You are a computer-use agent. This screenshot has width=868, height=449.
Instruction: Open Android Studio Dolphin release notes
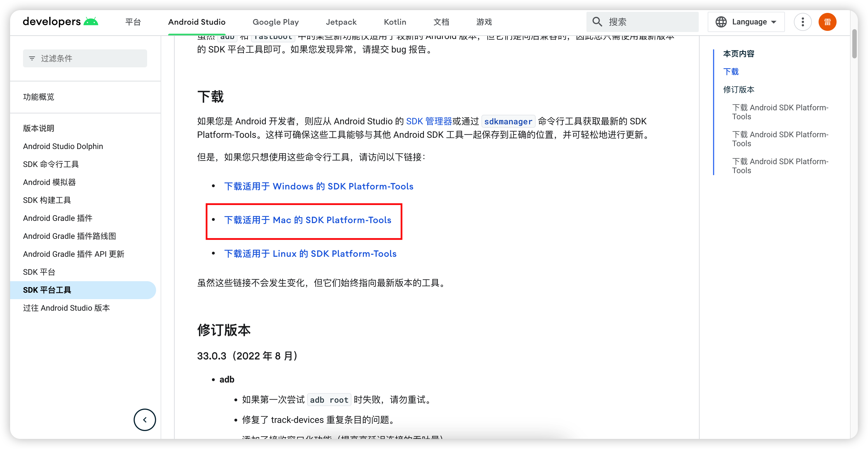pyautogui.click(x=63, y=146)
